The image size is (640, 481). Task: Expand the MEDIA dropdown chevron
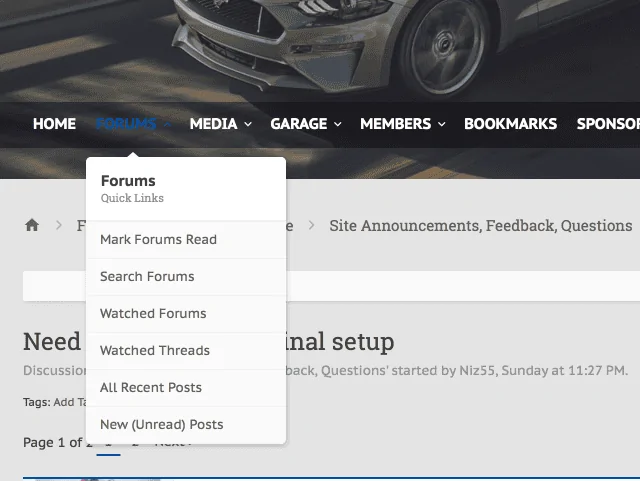click(248, 124)
